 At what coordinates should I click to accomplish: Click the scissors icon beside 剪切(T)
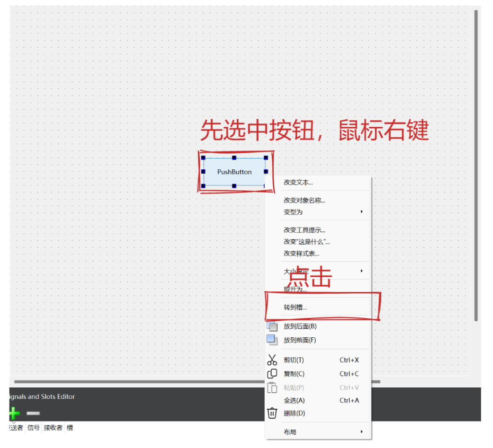click(x=272, y=360)
